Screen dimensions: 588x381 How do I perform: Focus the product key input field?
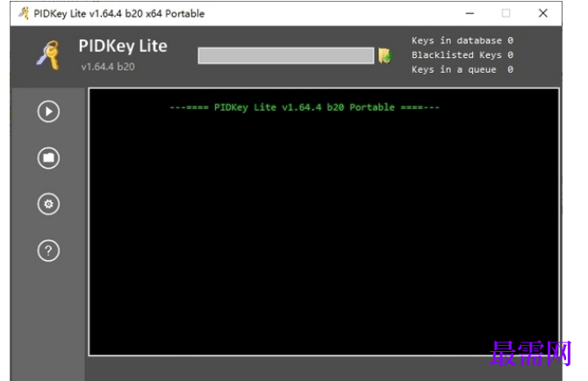pos(286,55)
